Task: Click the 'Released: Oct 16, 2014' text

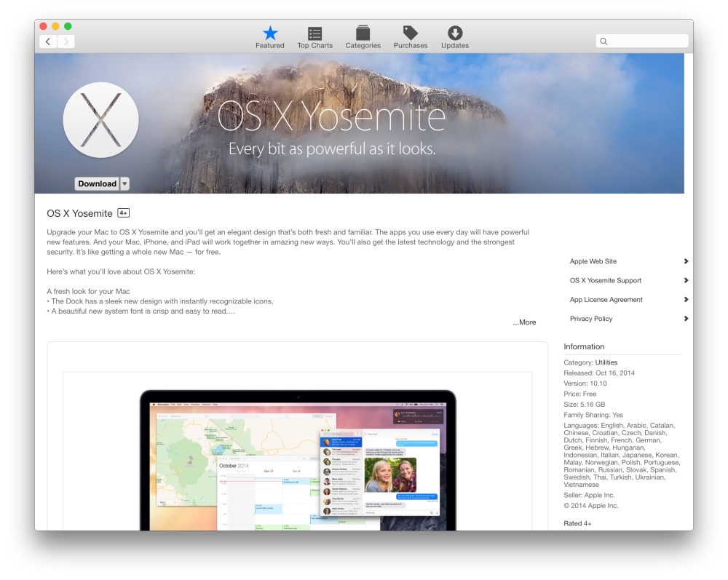Action: tap(599, 373)
